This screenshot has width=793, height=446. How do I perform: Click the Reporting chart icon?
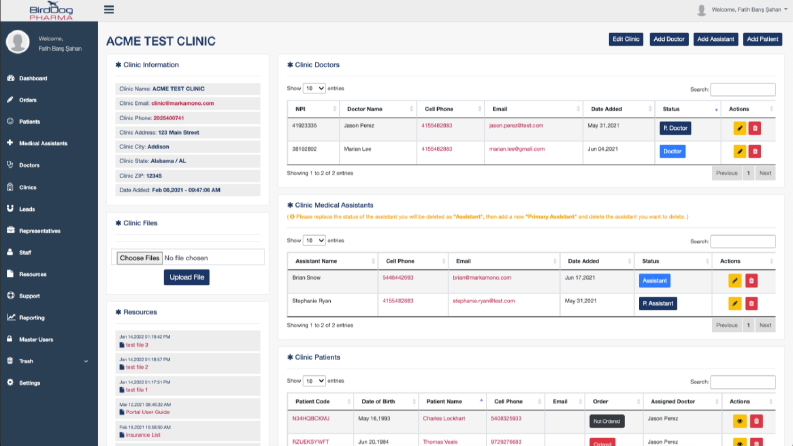coord(11,317)
